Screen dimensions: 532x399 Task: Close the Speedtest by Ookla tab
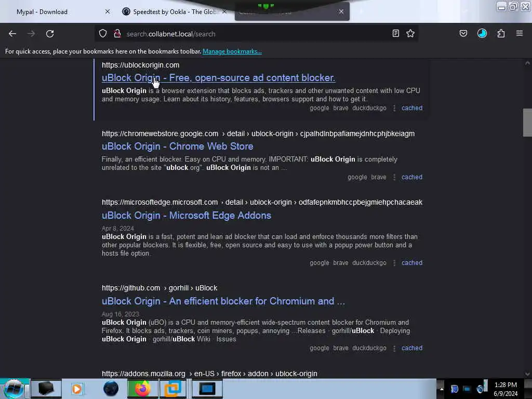click(224, 11)
